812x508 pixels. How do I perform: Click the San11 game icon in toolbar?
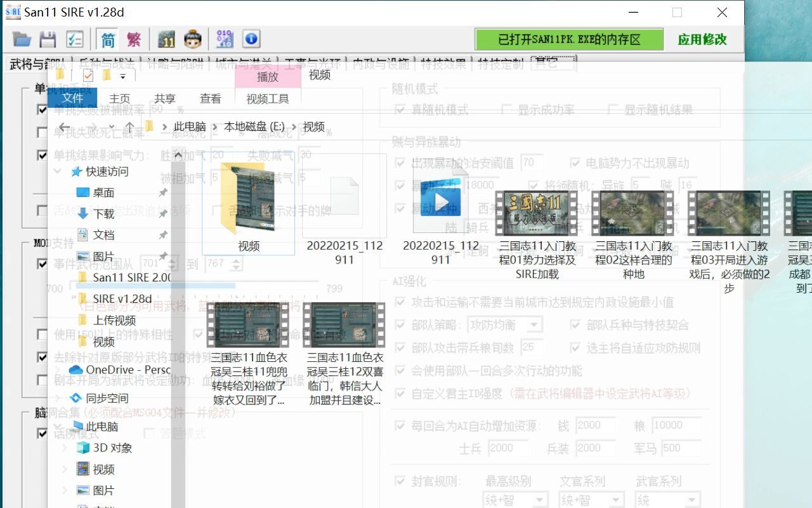pos(166,39)
